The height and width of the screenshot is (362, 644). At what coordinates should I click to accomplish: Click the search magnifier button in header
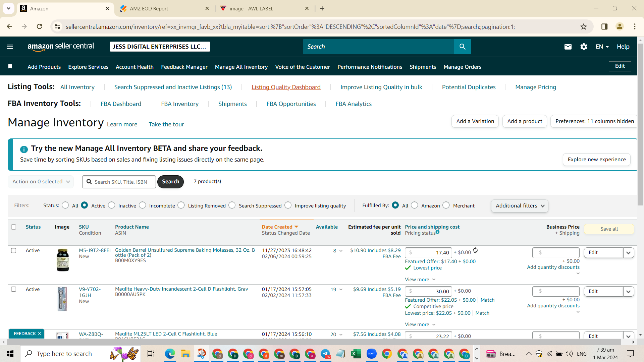pos(462,47)
